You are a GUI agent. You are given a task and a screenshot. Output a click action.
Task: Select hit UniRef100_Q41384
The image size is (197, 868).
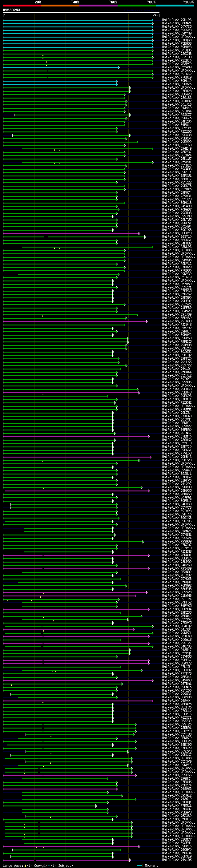[177, 630]
